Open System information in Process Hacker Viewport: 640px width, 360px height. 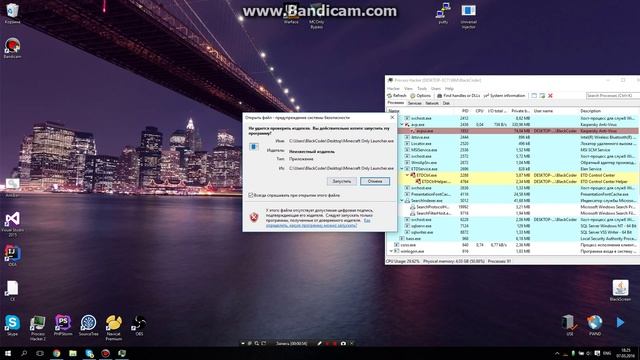pos(504,96)
